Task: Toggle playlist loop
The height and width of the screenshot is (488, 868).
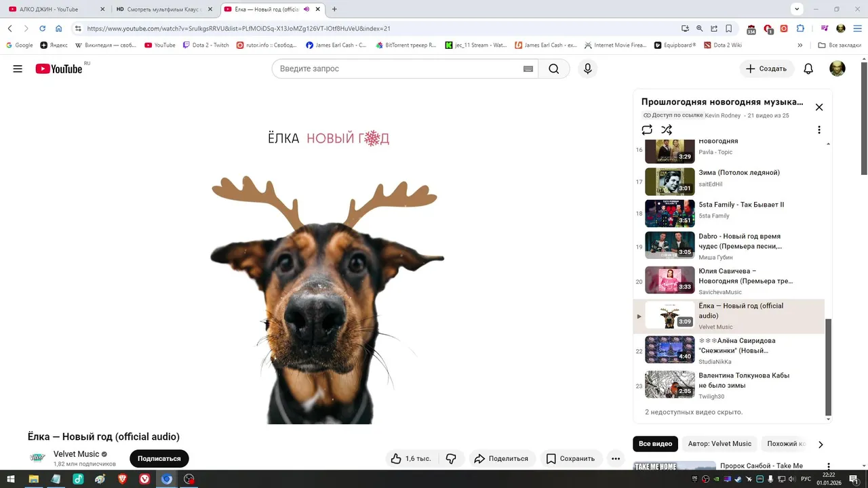Action: tap(647, 129)
